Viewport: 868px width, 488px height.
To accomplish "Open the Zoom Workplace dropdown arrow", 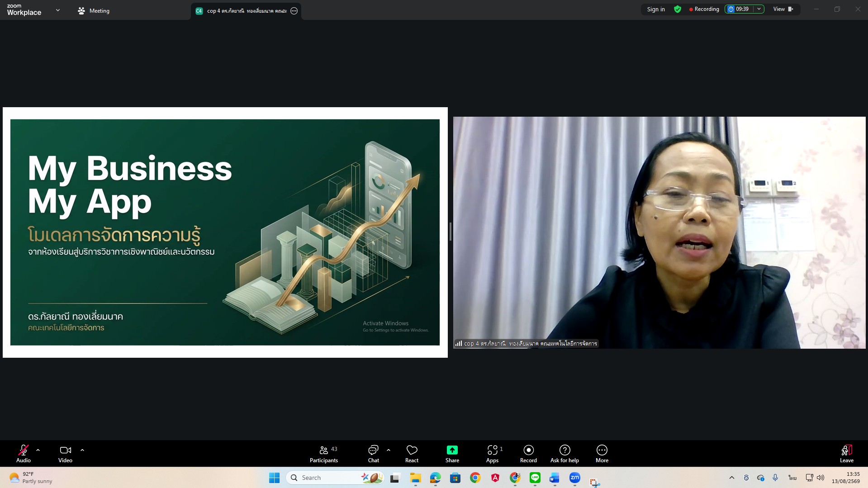I will (58, 10).
